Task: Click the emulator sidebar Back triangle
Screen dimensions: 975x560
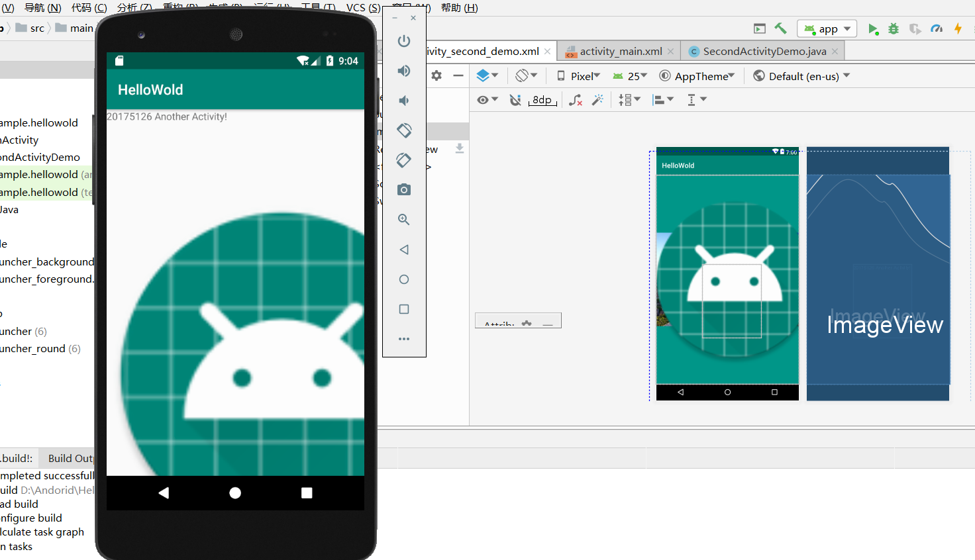Action: [x=404, y=250]
